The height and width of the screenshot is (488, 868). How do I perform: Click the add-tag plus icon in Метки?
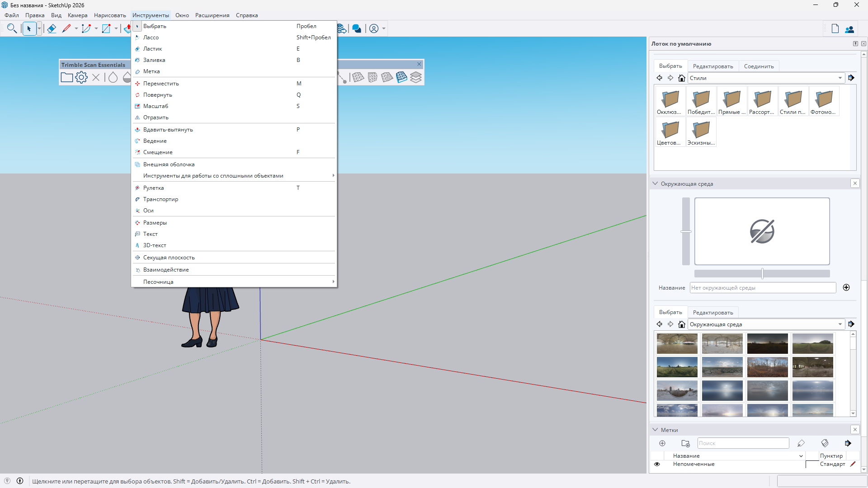[662, 443]
